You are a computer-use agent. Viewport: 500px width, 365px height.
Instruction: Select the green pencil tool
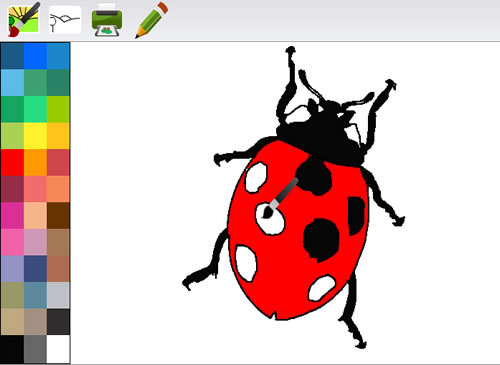151,20
